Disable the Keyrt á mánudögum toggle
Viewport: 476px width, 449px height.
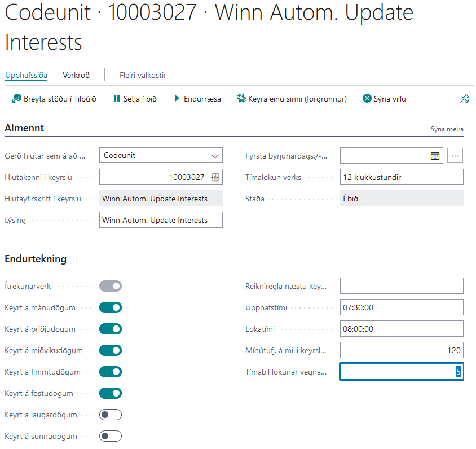[x=111, y=307]
